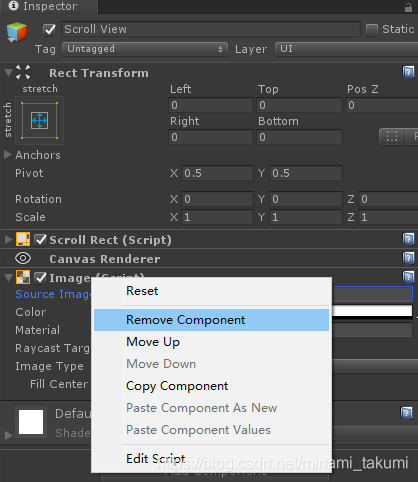This screenshot has height=482, width=418.
Task: Expand the Default material foldout
Action: coord(8,435)
